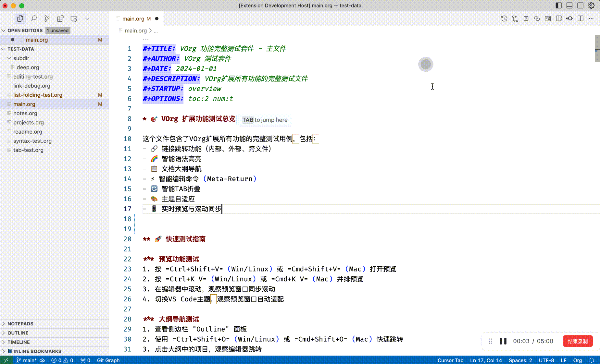Open list-folding-test.org file
Screen dimensions: 600x364
[x=55, y=95]
